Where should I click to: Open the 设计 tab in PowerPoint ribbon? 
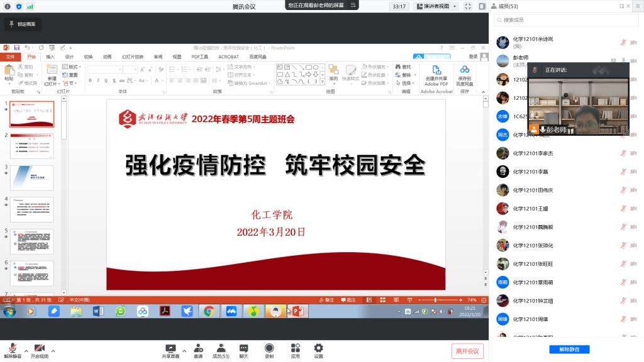point(69,57)
